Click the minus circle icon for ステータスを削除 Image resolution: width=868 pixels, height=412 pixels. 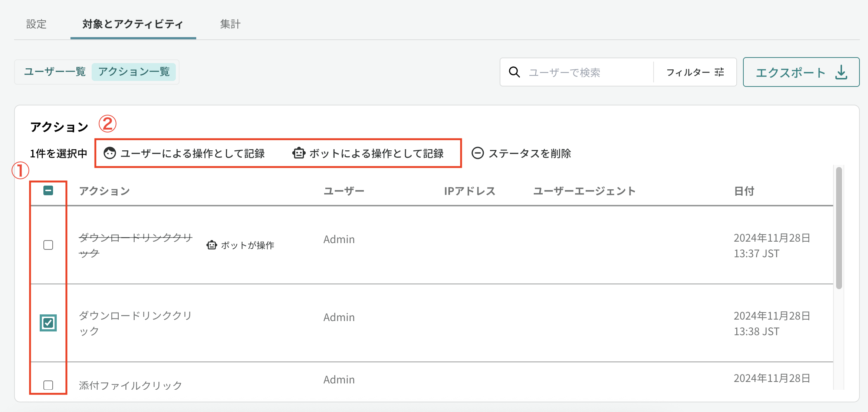tap(478, 153)
